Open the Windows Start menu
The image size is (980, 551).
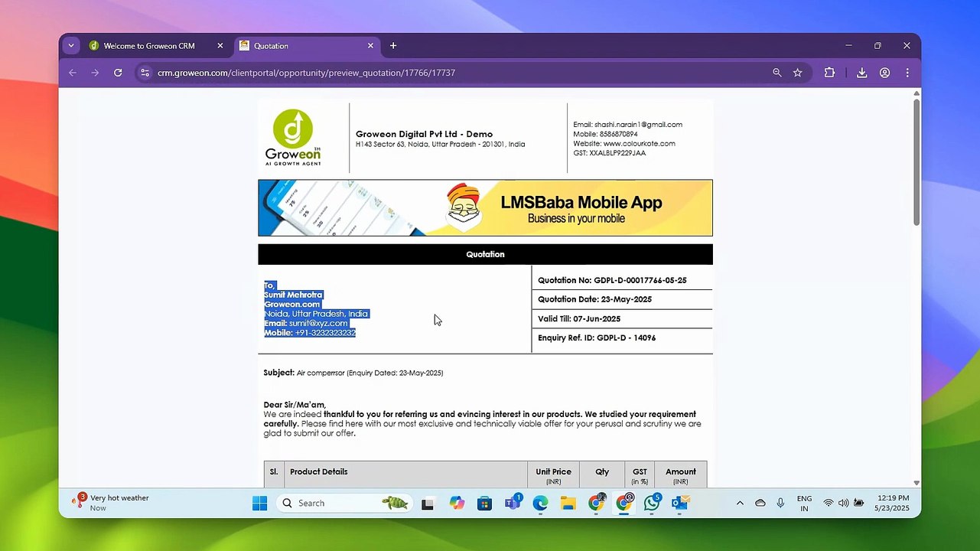(x=260, y=503)
